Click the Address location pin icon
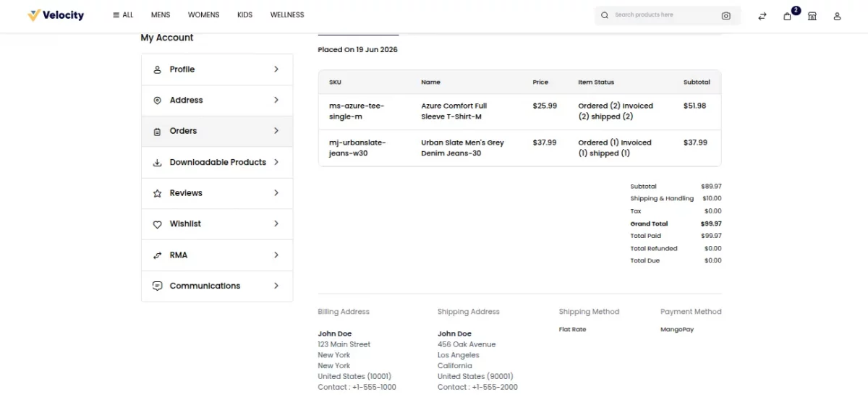Viewport: 868px width, 413px height. 157,101
